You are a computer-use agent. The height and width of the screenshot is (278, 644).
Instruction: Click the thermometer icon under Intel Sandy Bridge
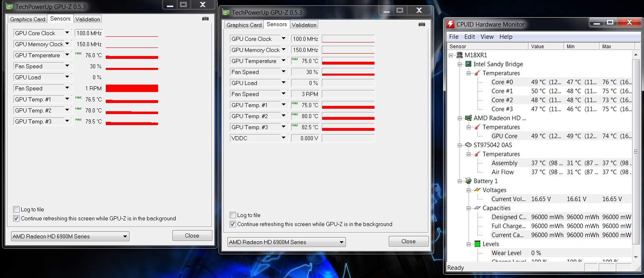point(477,73)
